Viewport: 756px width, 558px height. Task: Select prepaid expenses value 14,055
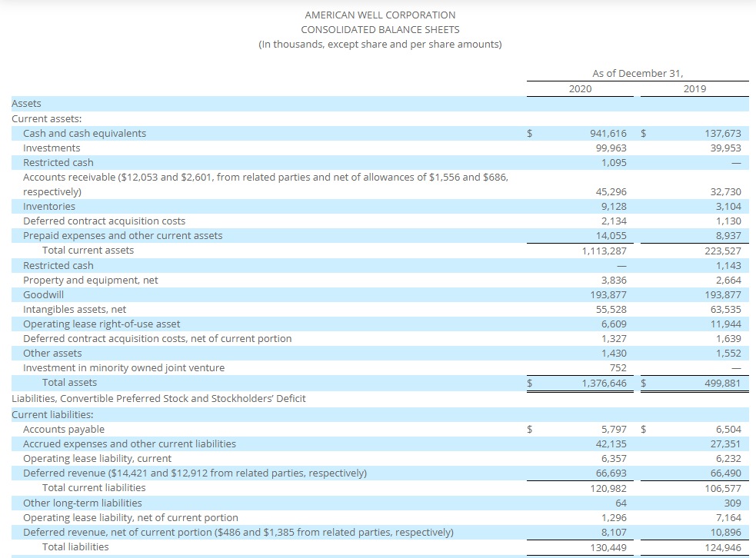(611, 236)
